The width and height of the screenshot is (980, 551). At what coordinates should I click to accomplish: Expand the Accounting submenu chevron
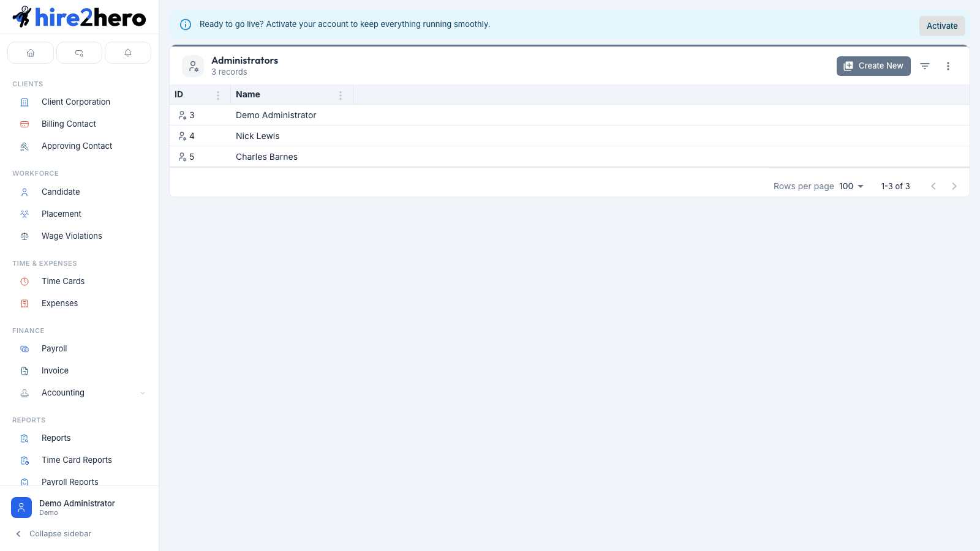(x=143, y=393)
